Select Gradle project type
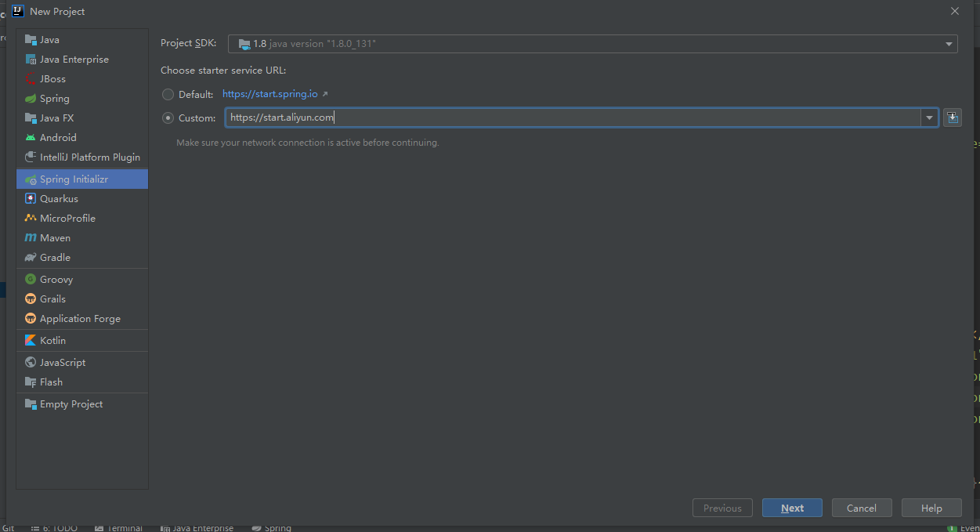 [x=82, y=257]
